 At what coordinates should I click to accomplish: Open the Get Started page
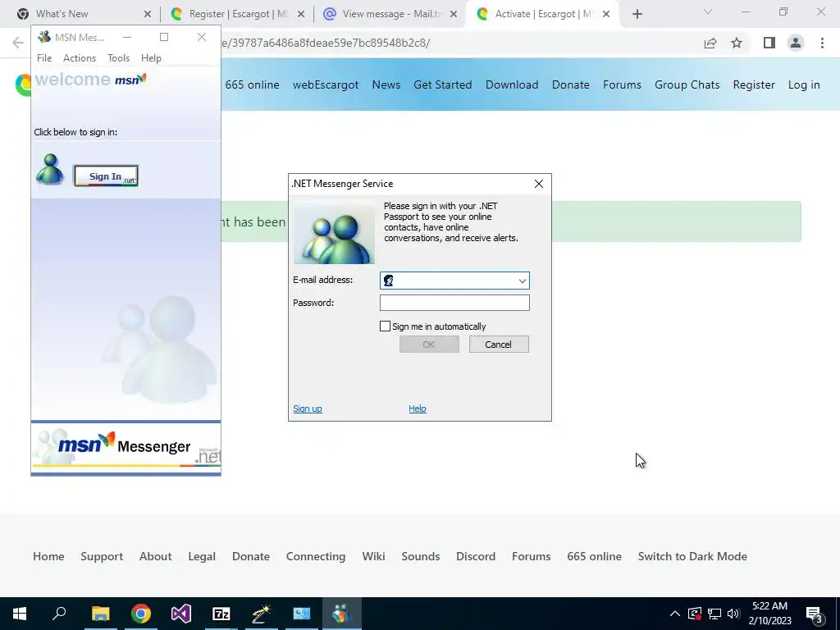point(442,84)
